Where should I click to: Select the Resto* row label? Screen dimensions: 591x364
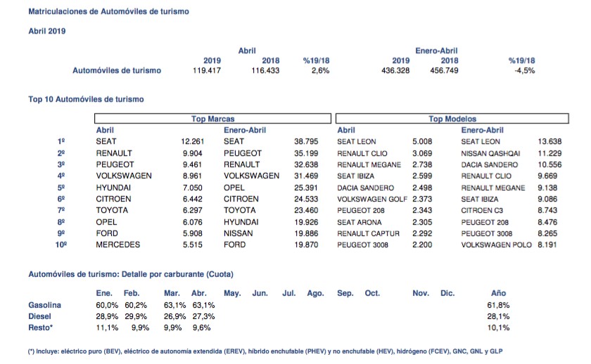(x=40, y=328)
